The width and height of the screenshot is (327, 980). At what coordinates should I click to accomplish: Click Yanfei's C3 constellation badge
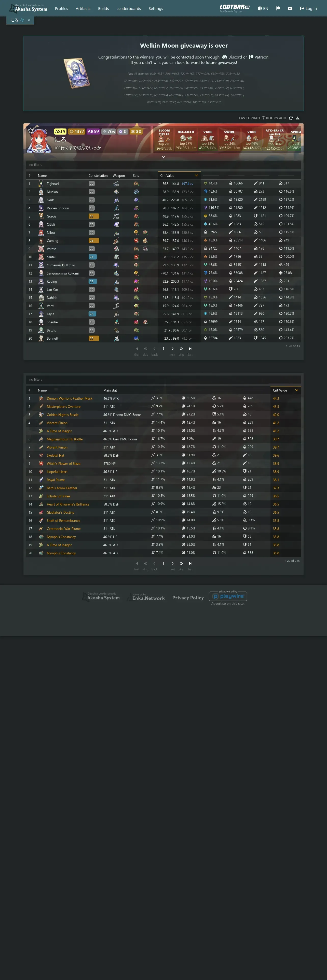[92, 257]
